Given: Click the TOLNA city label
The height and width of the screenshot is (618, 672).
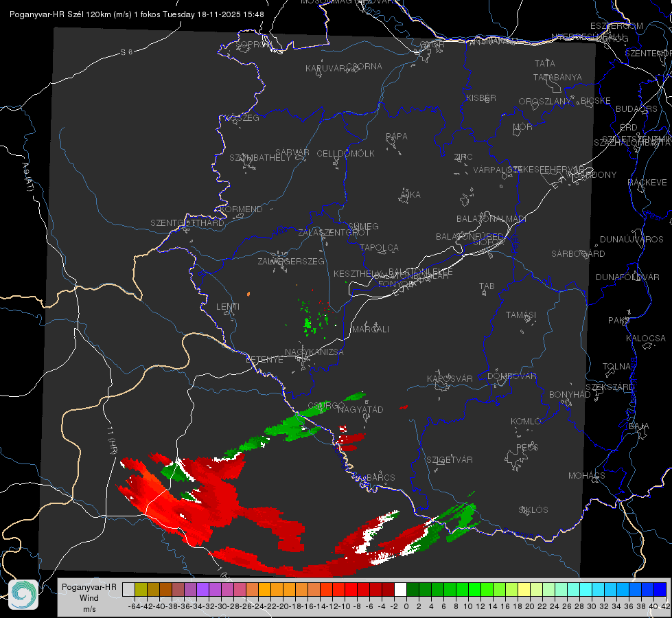Looking at the screenshot, I should pyautogui.click(x=616, y=367).
